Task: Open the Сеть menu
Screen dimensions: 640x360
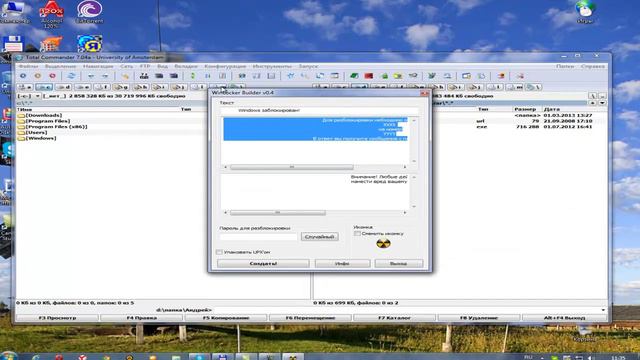Action: click(127, 66)
